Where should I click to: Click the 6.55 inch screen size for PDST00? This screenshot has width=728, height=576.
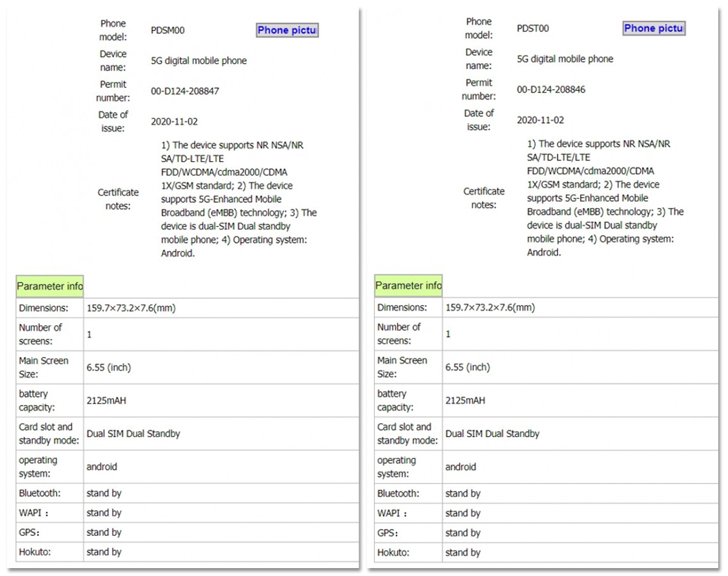pyautogui.click(x=468, y=367)
